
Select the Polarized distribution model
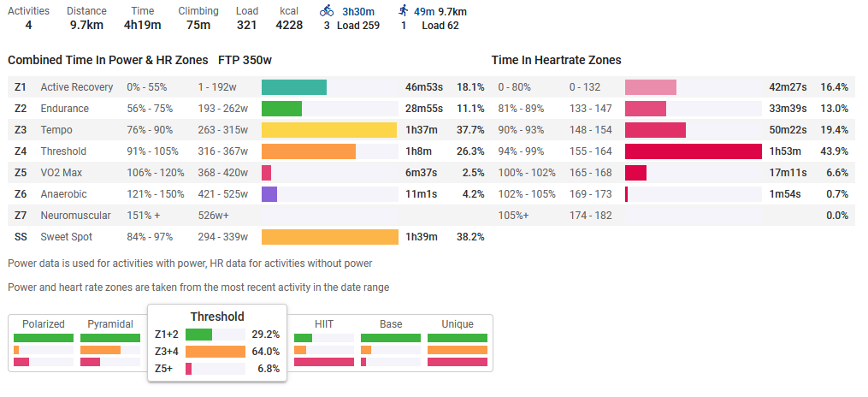pos(43,324)
